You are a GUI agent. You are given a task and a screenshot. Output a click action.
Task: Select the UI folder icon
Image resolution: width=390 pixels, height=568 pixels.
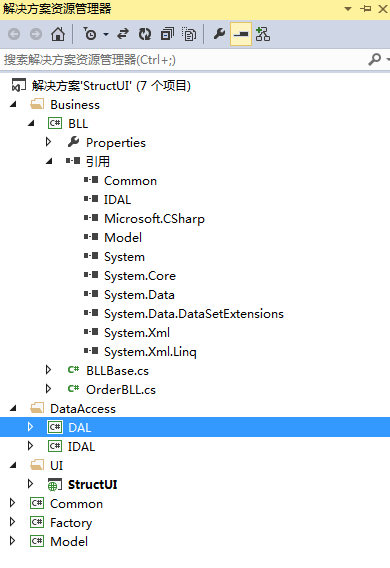coord(37,465)
